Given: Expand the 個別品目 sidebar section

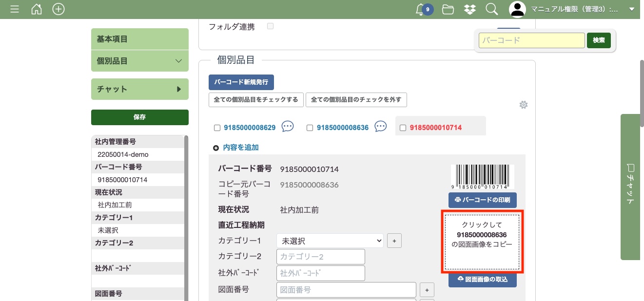Looking at the screenshot, I should (x=139, y=61).
